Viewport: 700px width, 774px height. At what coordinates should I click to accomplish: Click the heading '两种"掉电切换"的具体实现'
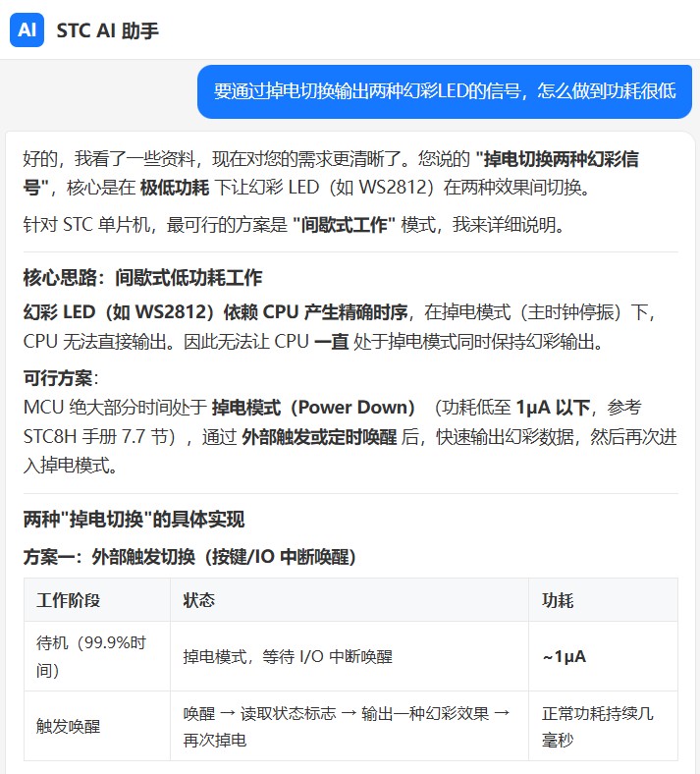point(134,520)
